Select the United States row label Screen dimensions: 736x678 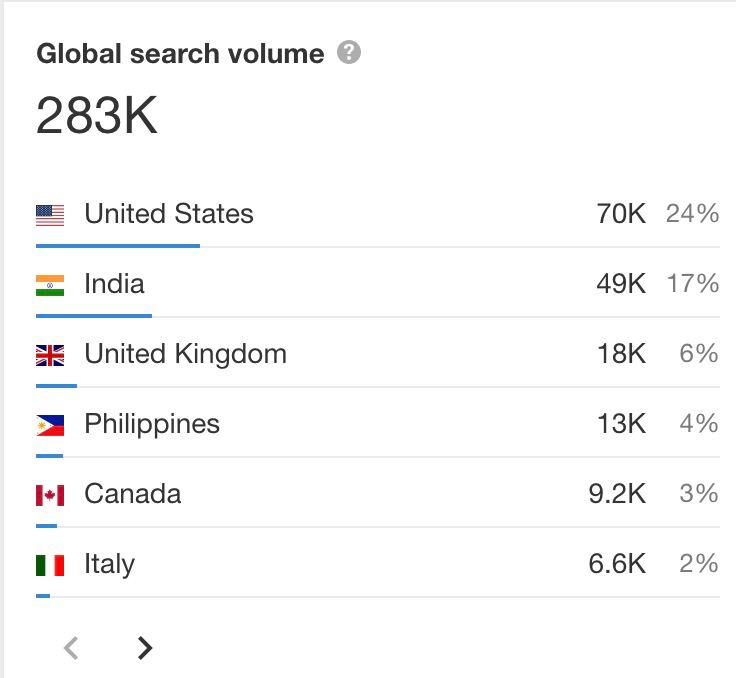(x=169, y=214)
